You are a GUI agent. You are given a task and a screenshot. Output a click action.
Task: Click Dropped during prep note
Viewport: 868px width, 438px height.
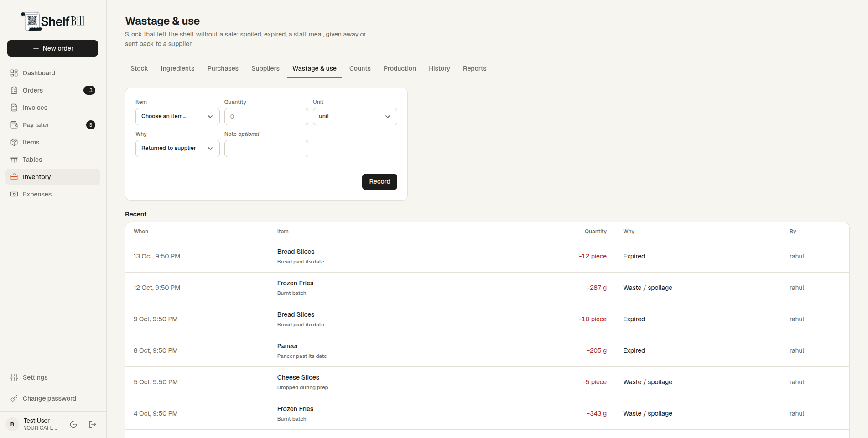click(x=303, y=388)
